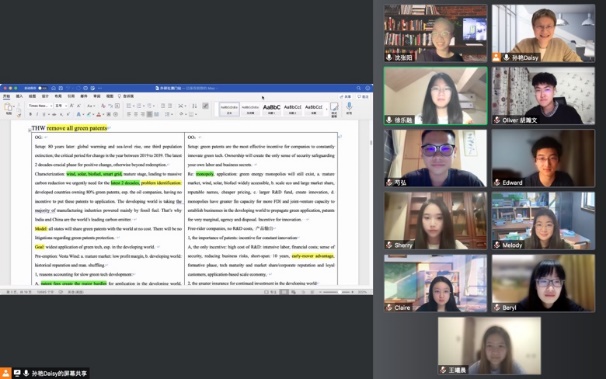
Task: Switch to the Layout ribbon tab
Action: pos(58,96)
